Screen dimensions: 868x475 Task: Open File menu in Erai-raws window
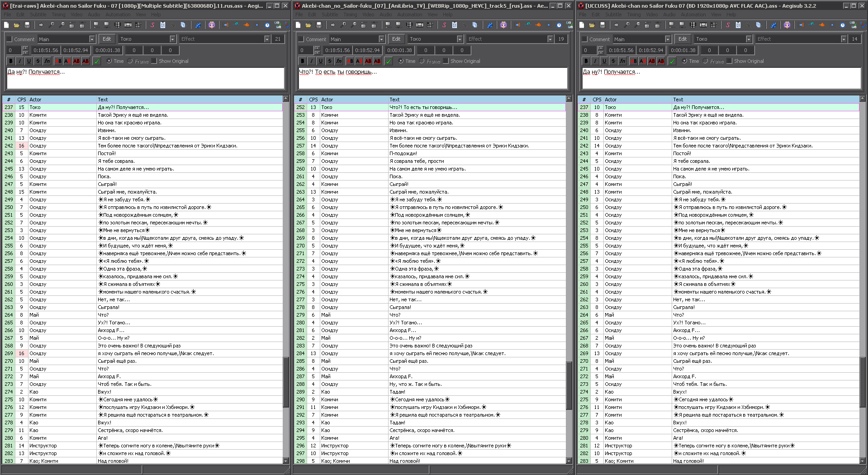[x=7, y=14]
